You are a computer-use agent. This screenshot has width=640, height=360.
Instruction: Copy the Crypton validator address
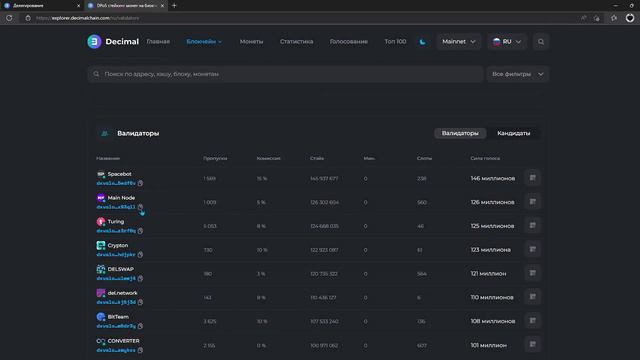click(x=140, y=255)
